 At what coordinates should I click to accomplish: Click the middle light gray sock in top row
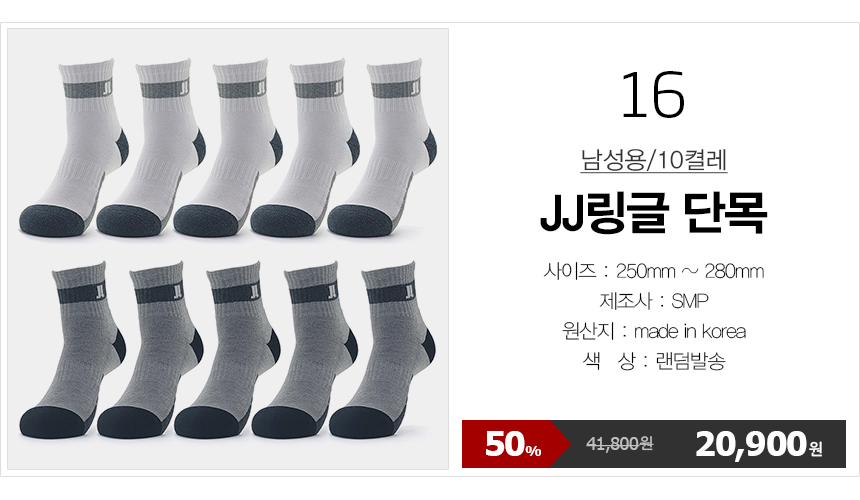(228, 148)
